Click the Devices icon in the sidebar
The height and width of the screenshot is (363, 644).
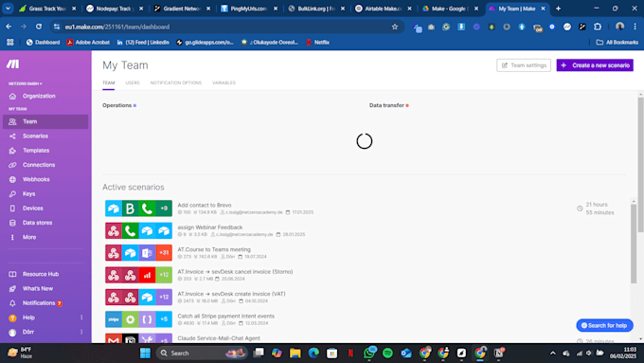click(x=12, y=209)
